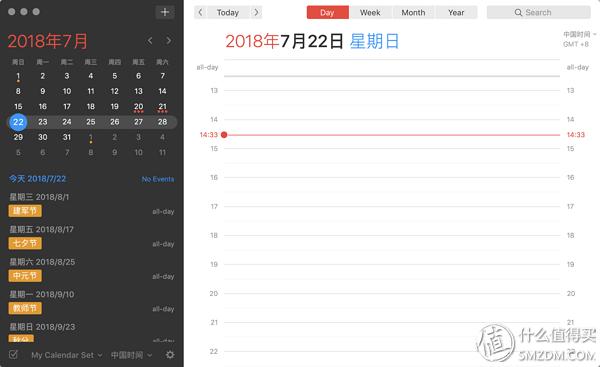Click 星期日 2018/9/23 date heading
600x367 pixels.
coord(42,327)
